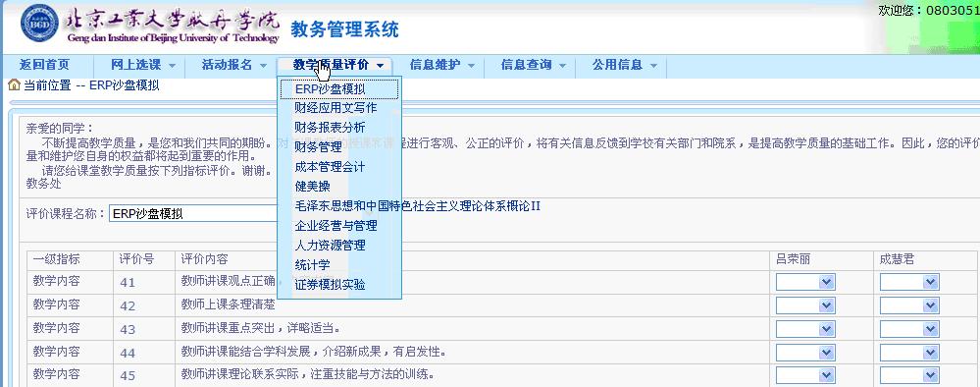
Task: Open 吕荣丽 rating dropdown for item 43
Action: click(805, 329)
